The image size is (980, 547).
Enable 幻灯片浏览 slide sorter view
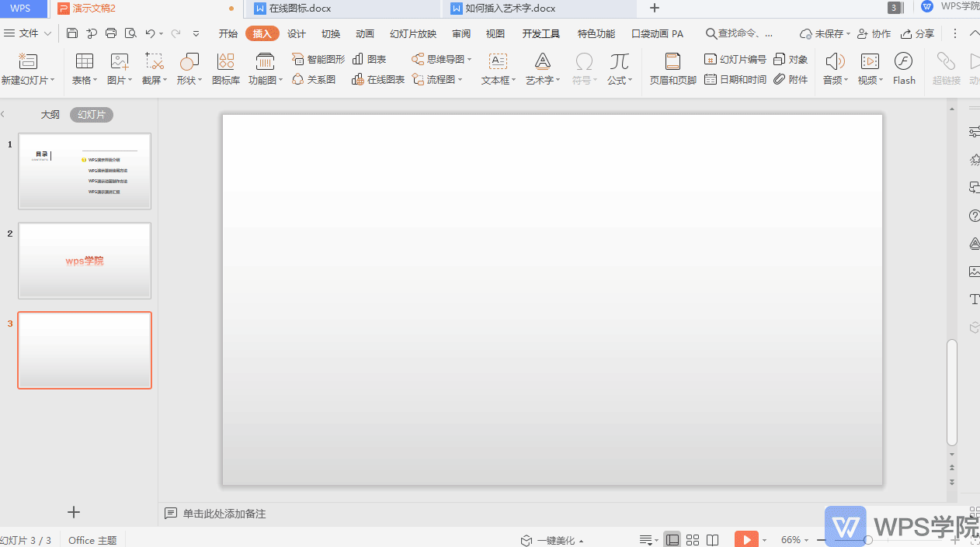693,539
